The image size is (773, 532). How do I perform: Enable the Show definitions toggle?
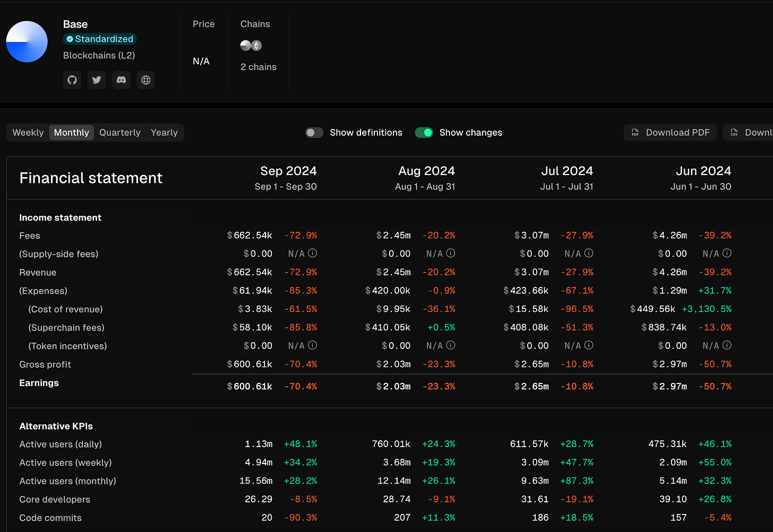(x=314, y=133)
